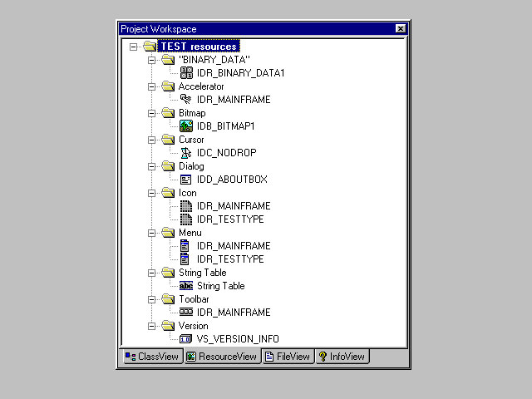Select the Menu IDR_TESTTYPE item label
This screenshot has height=399, width=532.
230,259
